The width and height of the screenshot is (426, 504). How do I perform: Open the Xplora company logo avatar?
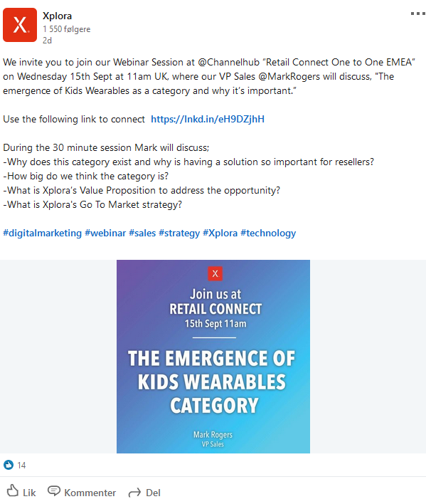(20, 25)
